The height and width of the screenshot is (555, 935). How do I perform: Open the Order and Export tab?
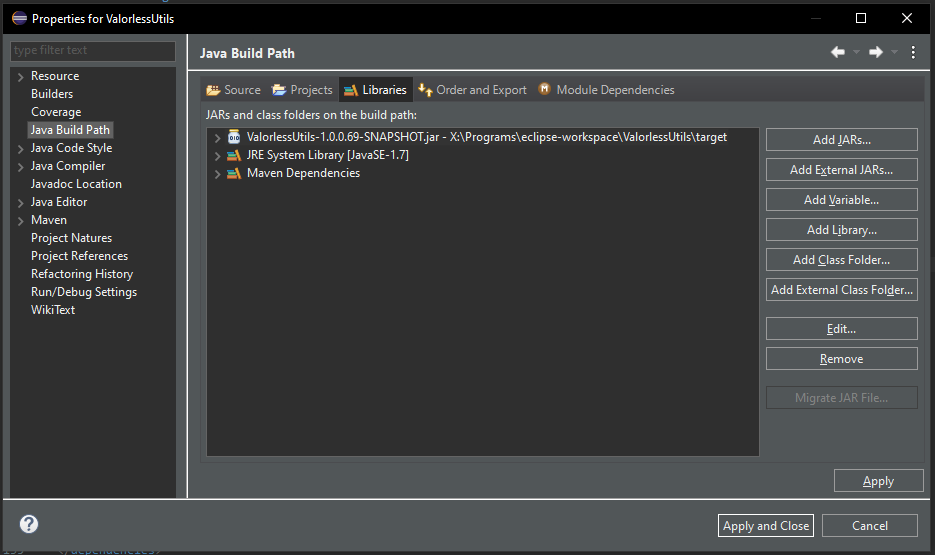[472, 90]
